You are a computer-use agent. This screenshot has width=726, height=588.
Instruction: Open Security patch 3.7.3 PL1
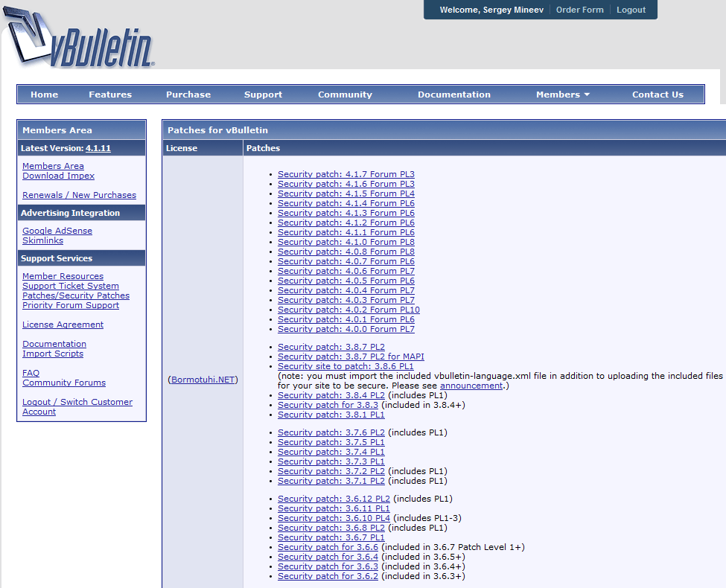pyautogui.click(x=331, y=462)
